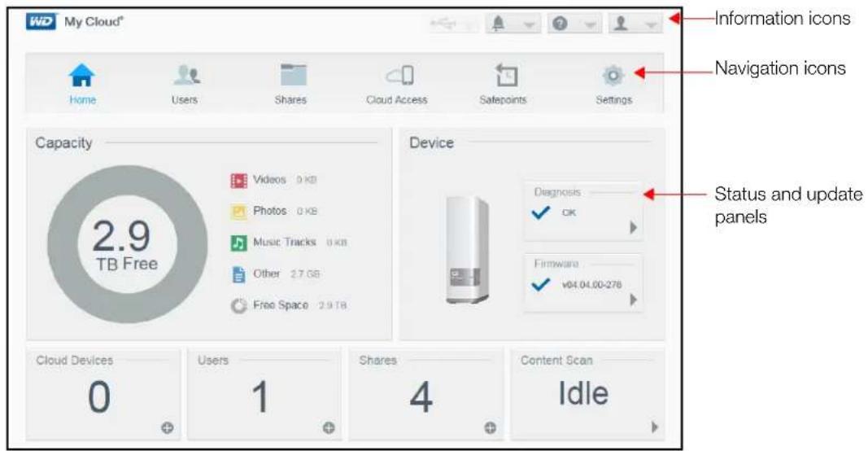Click the Photos picture icon
The width and height of the screenshot is (868, 451).
point(238,211)
